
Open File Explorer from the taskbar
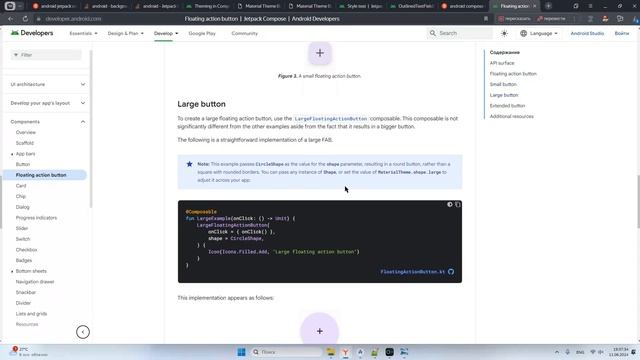click(x=331, y=352)
